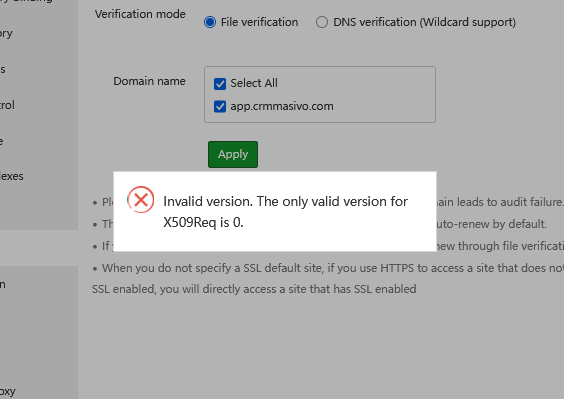Click the Domain name field label
Screen dimensions: 564x399
[x=149, y=81]
